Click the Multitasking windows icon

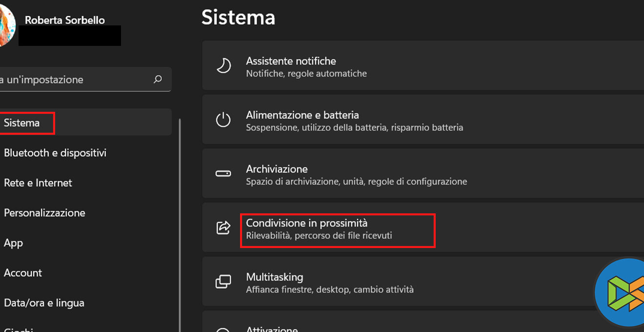coord(223,282)
